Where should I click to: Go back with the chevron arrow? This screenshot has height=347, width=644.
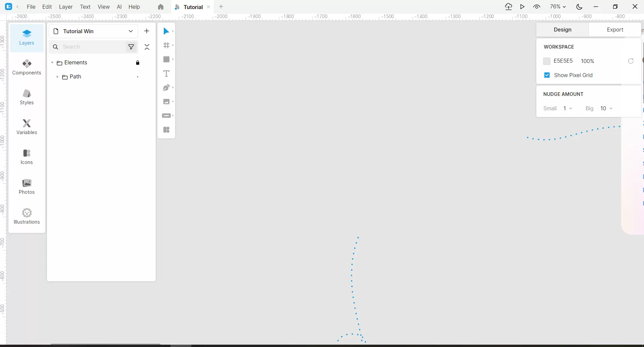17,7
